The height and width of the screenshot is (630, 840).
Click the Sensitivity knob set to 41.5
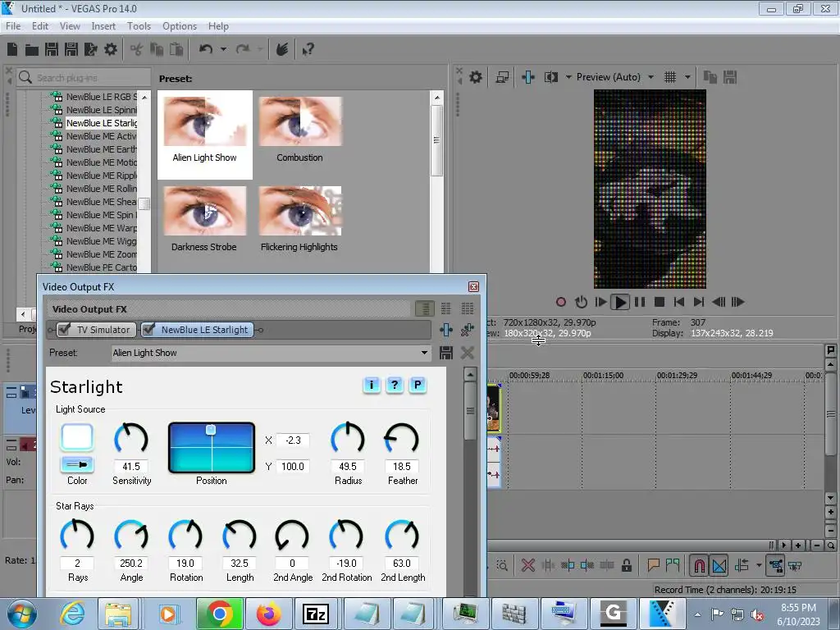pos(130,438)
